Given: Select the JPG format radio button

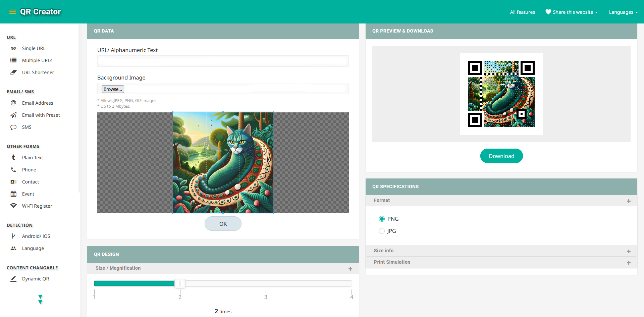Looking at the screenshot, I should point(382,231).
